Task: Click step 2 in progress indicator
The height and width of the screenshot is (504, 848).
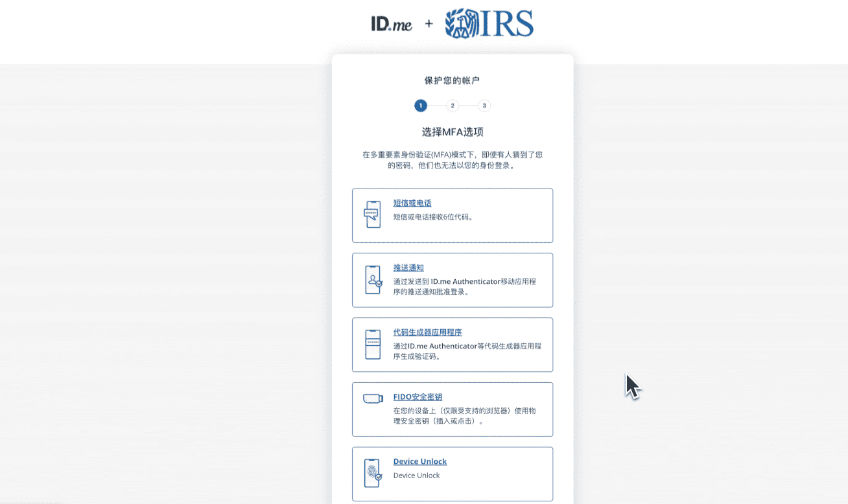Action: pyautogui.click(x=453, y=106)
